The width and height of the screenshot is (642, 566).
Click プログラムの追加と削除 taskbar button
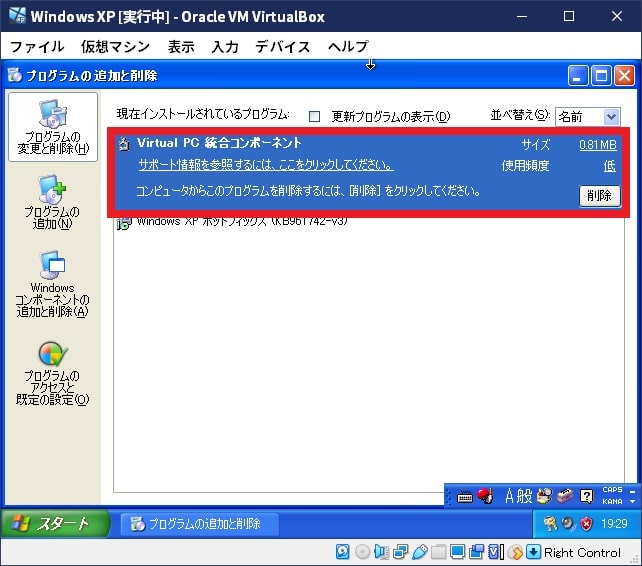pos(199,524)
